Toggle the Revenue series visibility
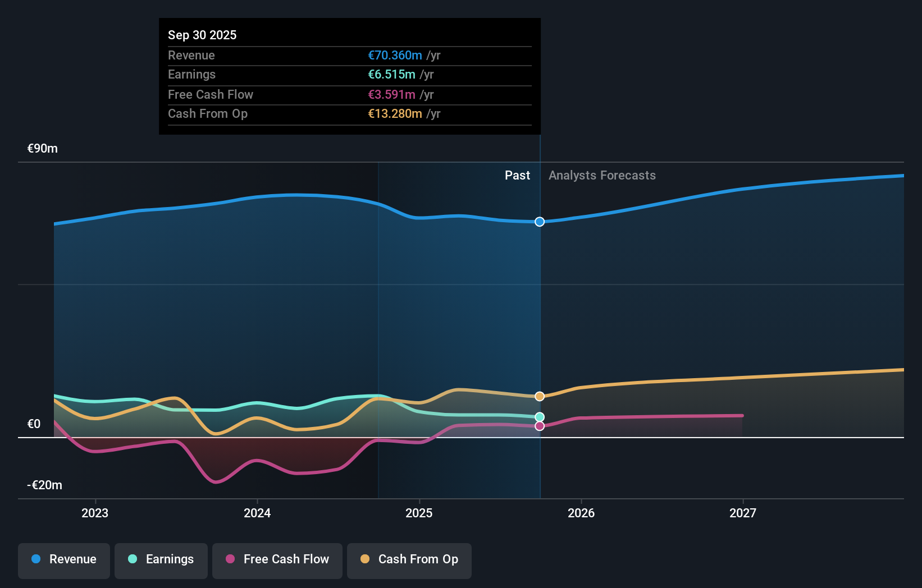 (63, 559)
